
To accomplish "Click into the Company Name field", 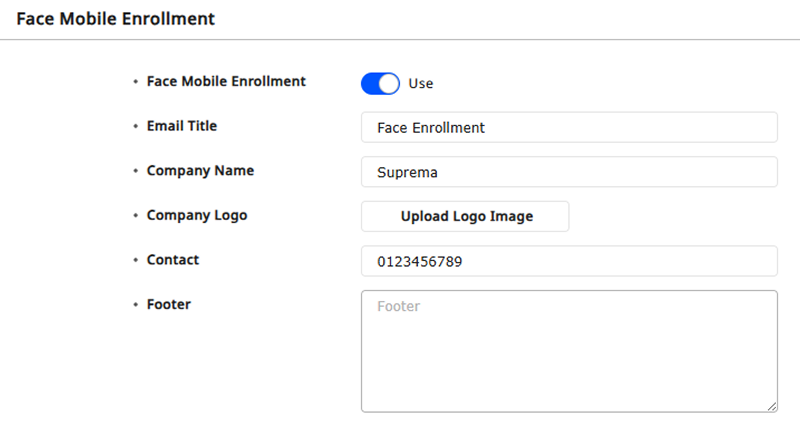I will coord(568,172).
